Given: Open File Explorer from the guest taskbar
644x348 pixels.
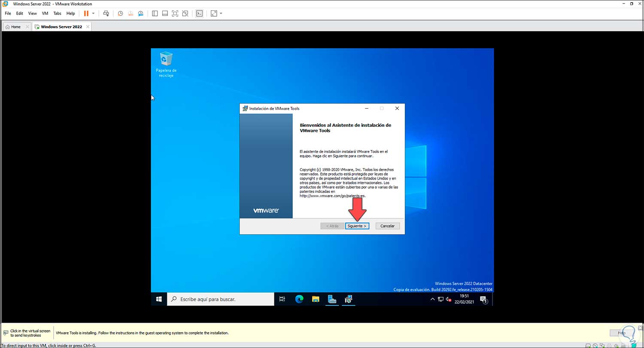Looking at the screenshot, I should (x=316, y=299).
